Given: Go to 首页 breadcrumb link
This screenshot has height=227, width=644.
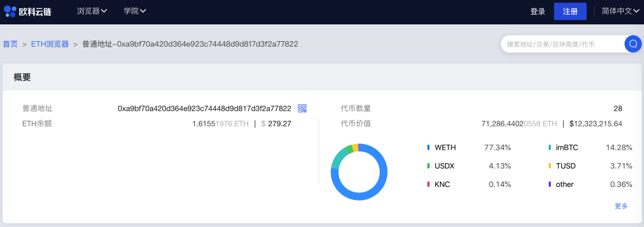Looking at the screenshot, I should [10, 44].
